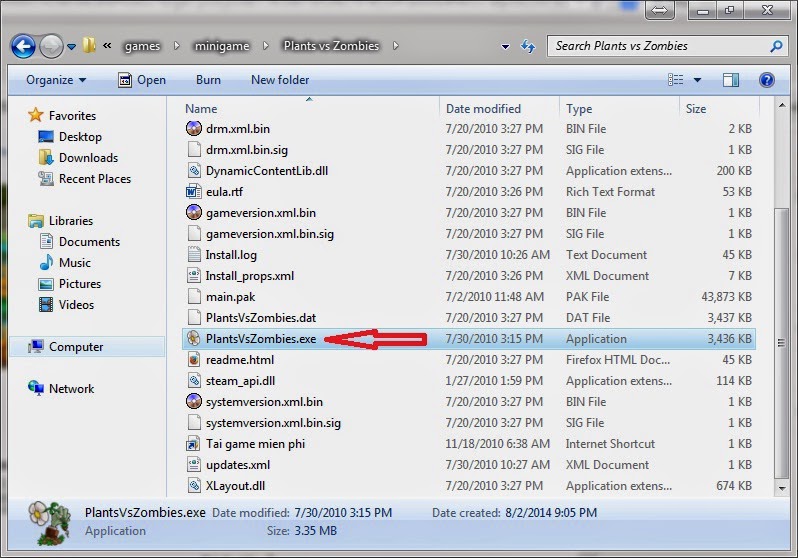Click the scrollbar down arrow

(781, 488)
